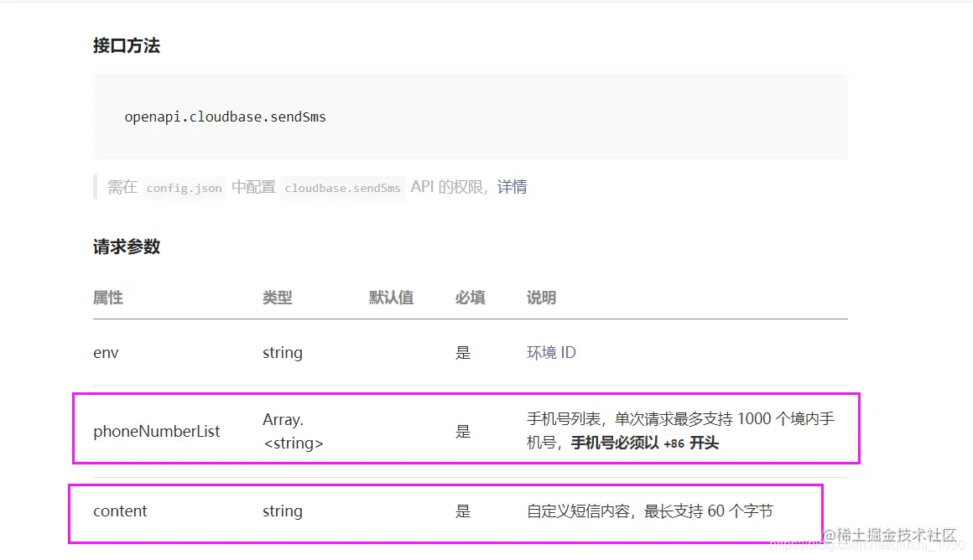Click the 是 cell in env row
This screenshot has width=973, height=560.
(x=463, y=353)
